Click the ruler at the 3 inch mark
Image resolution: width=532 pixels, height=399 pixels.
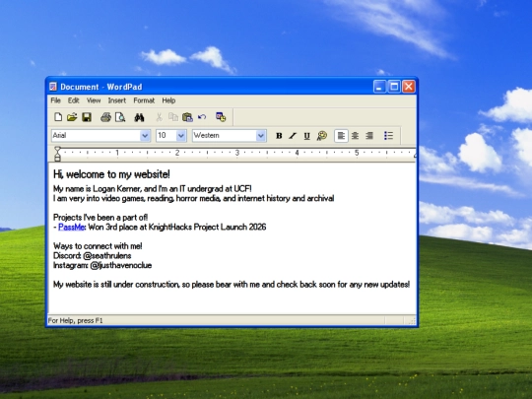pos(237,153)
